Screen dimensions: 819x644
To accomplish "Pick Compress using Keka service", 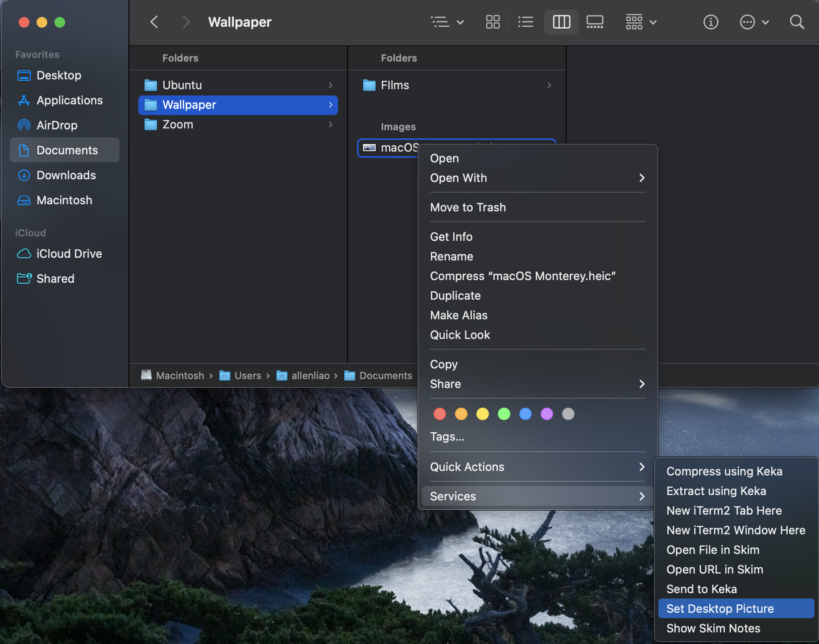I will coord(724,471).
